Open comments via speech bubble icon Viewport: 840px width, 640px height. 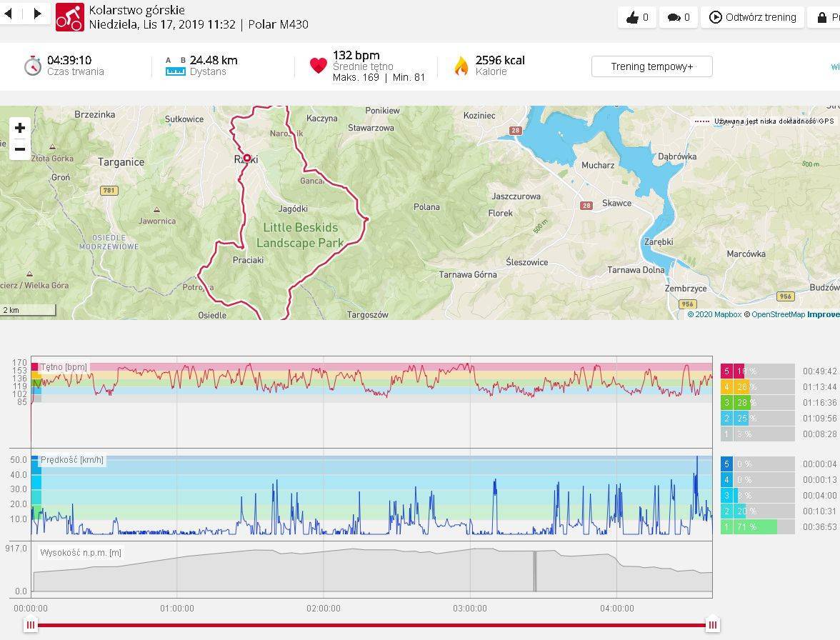(679, 17)
